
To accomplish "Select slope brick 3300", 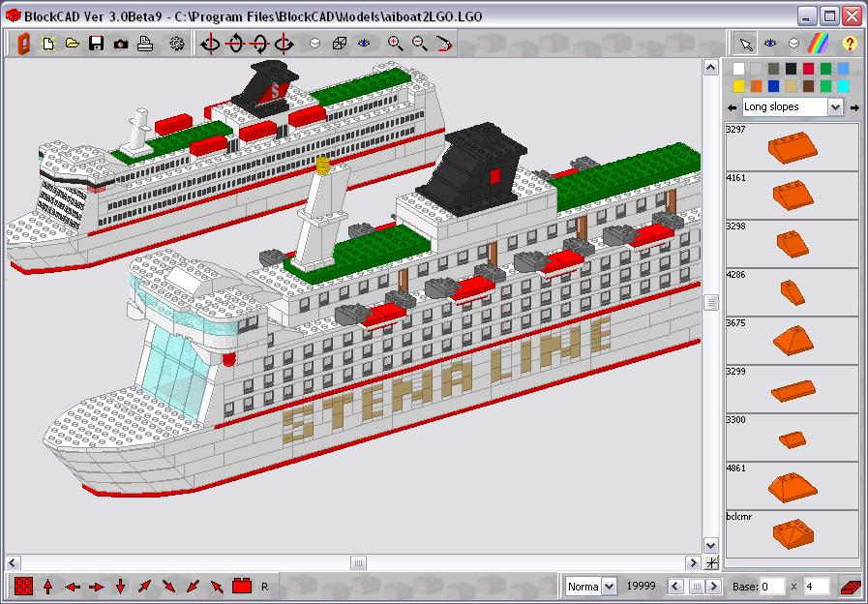I will (x=792, y=437).
